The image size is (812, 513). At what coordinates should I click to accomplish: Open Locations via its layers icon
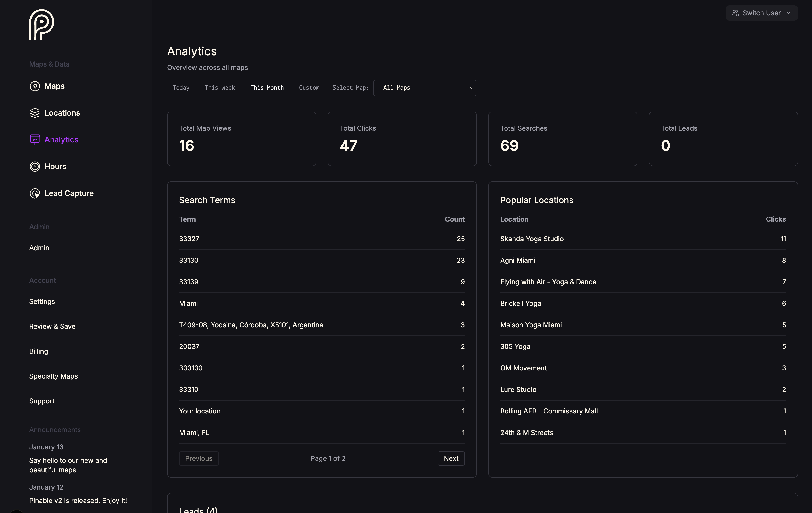point(35,113)
